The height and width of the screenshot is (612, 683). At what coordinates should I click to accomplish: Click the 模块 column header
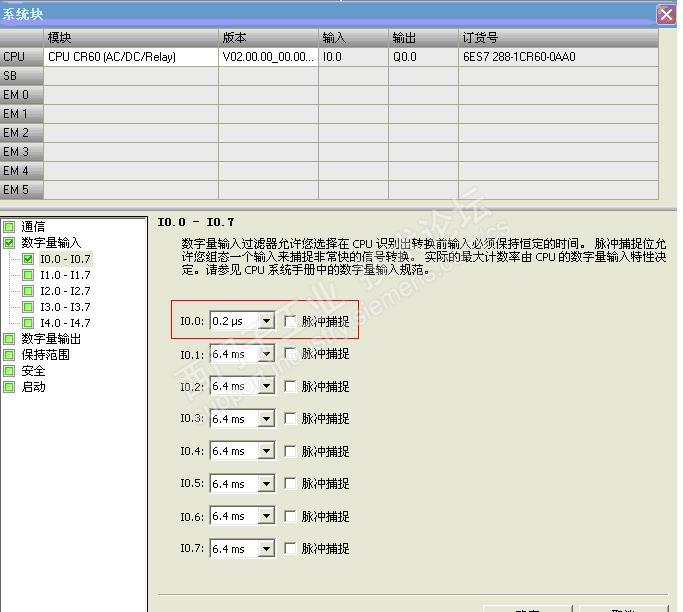click(131, 38)
